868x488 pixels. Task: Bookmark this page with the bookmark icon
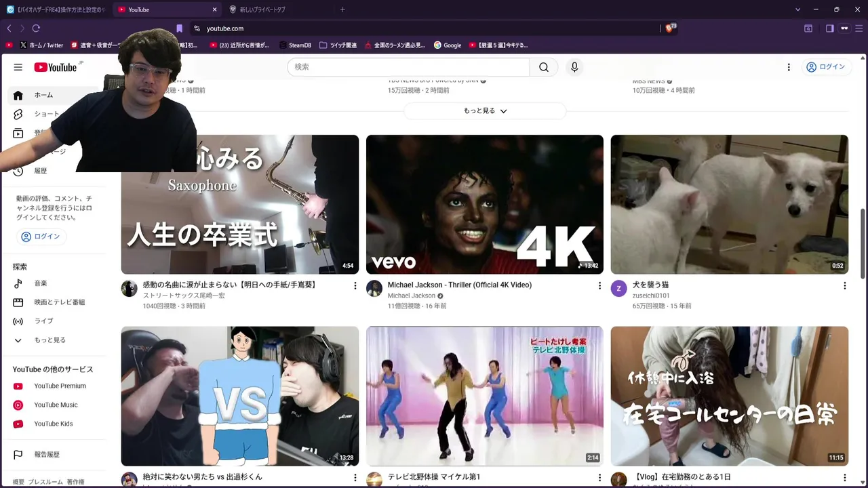[x=179, y=28]
